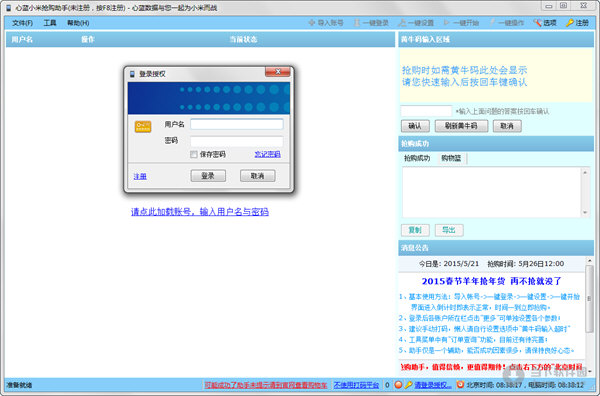
Task: Click the 复制 button
Action: tap(415, 230)
